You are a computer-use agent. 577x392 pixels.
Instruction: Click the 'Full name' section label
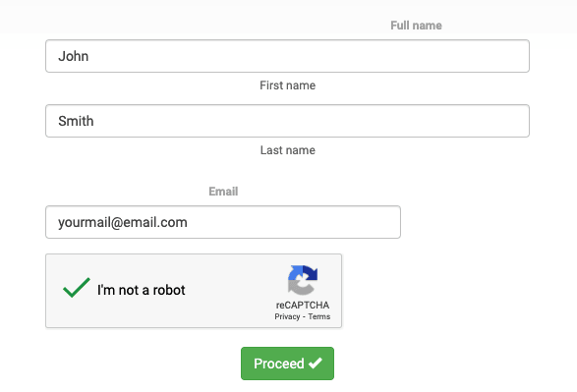416,26
